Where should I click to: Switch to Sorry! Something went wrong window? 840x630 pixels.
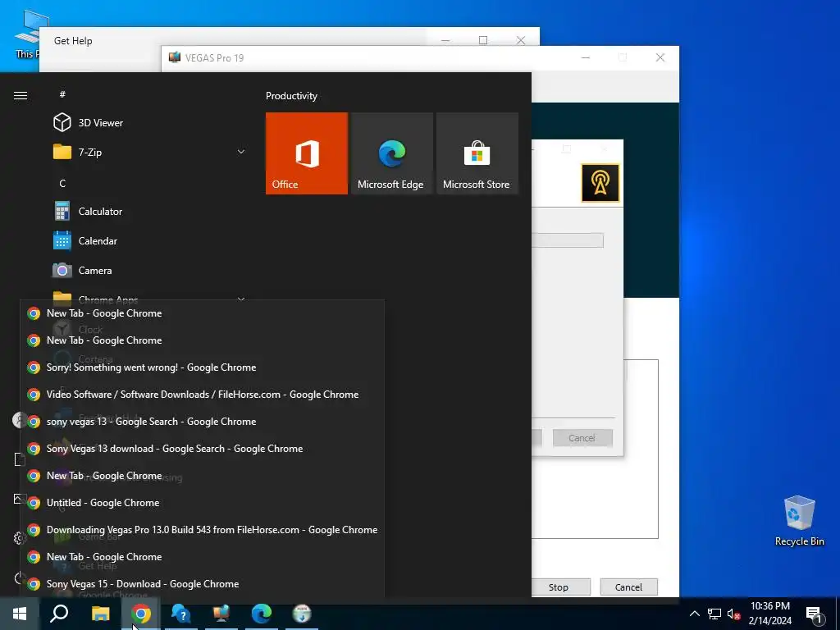202,367
